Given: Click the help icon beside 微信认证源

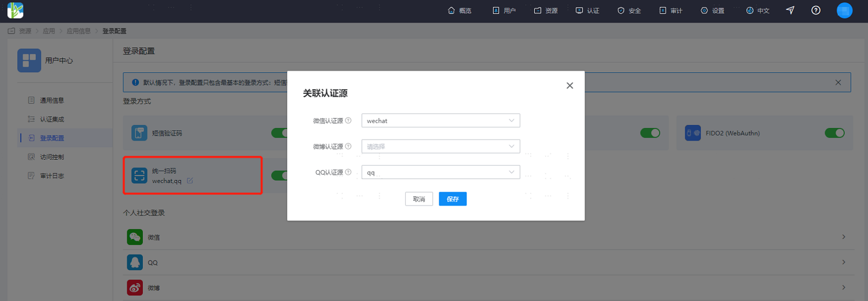Looking at the screenshot, I should [x=348, y=120].
